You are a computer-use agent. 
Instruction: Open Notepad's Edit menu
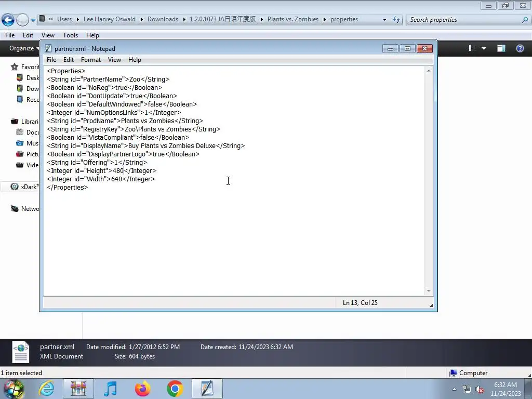68,60
